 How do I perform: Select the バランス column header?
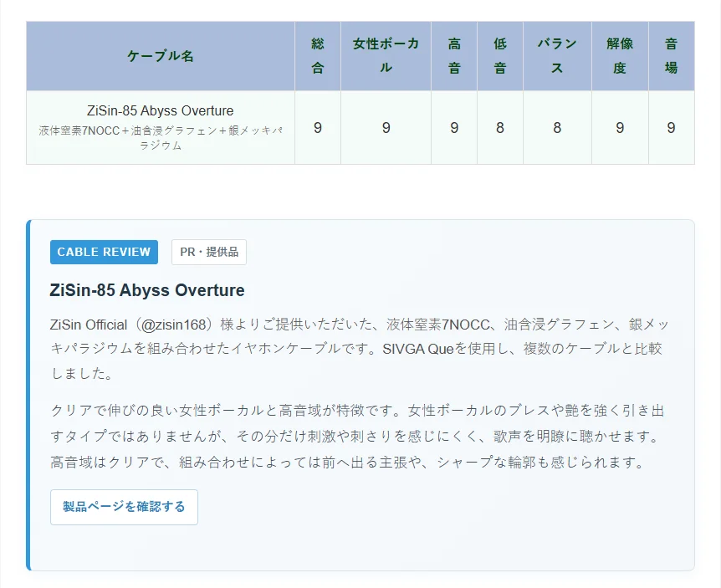point(557,56)
